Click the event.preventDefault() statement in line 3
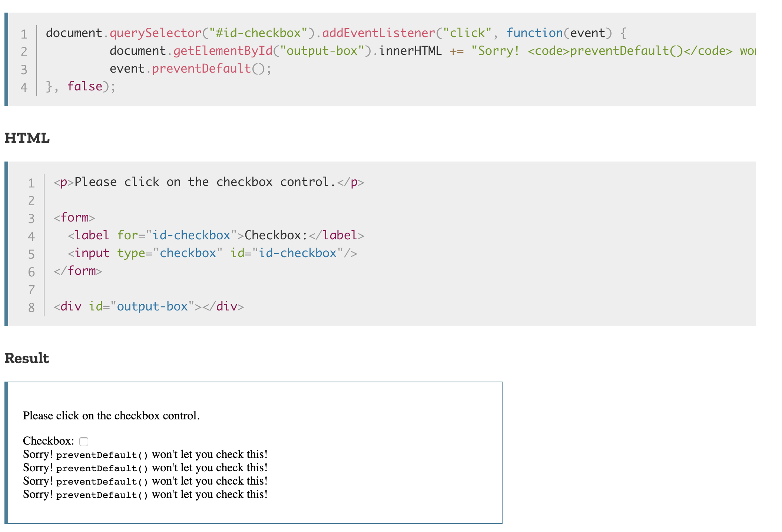The height and width of the screenshot is (532, 782). pos(190,69)
